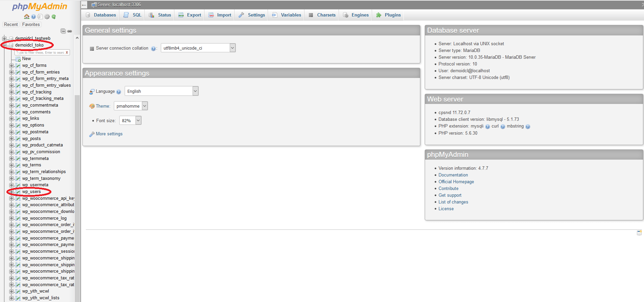Click help icon after mysqli extension
The image size is (644, 302).
pos(488,127)
